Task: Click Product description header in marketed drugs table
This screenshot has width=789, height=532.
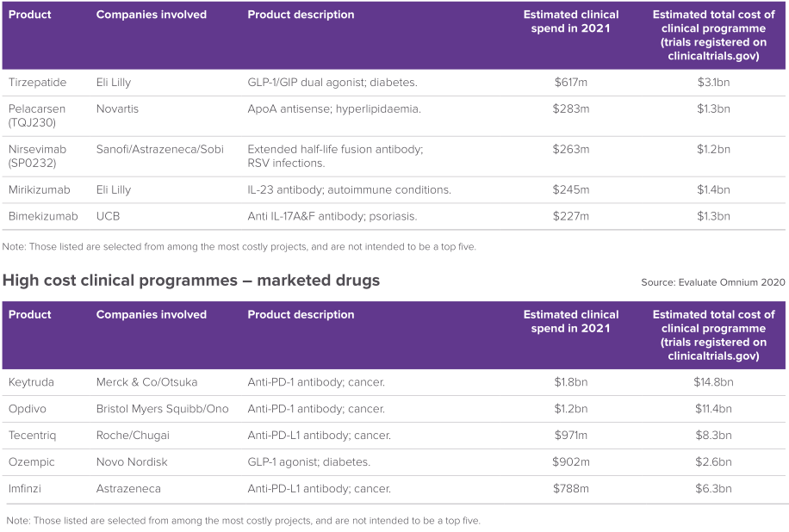Action: point(301,315)
